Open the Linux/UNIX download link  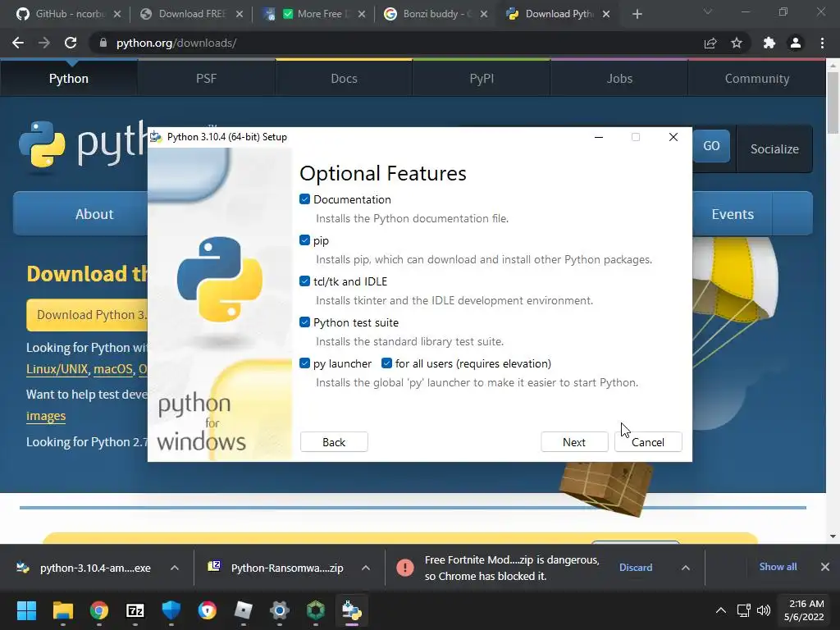pos(57,369)
